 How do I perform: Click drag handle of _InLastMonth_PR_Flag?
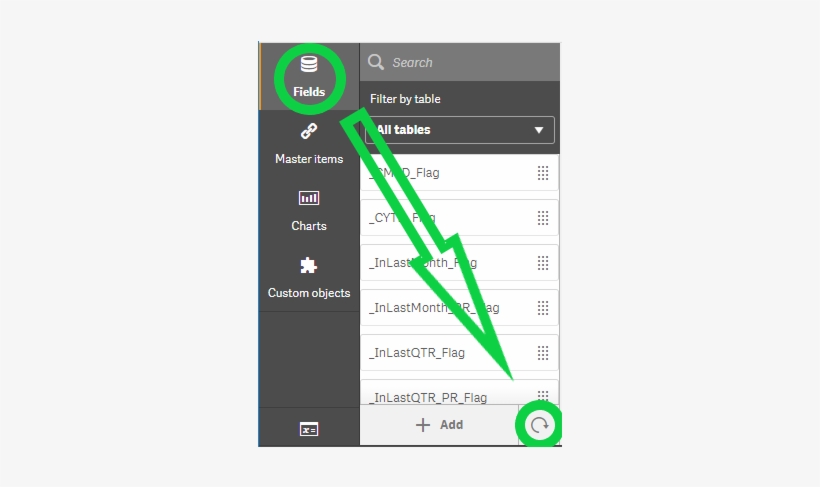tap(543, 308)
